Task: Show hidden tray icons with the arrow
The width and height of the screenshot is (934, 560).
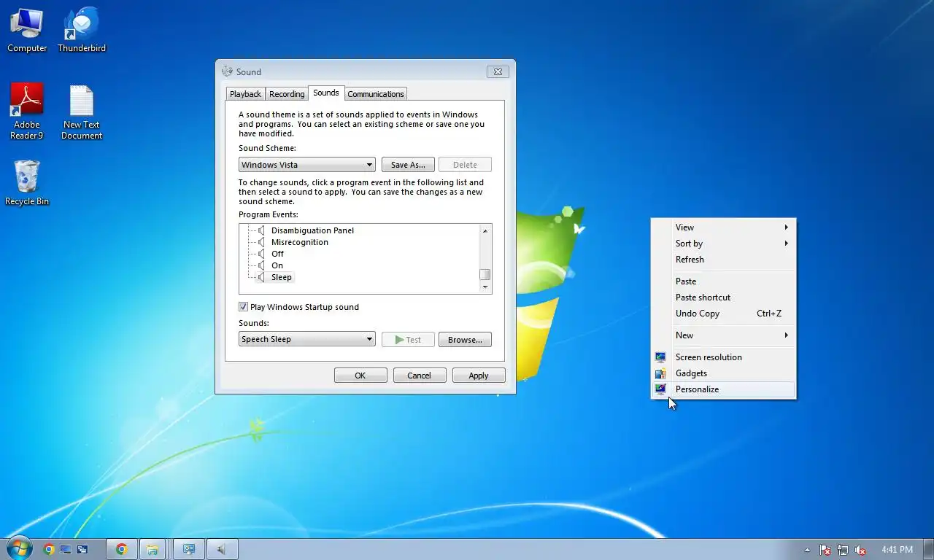Action: tap(807, 550)
